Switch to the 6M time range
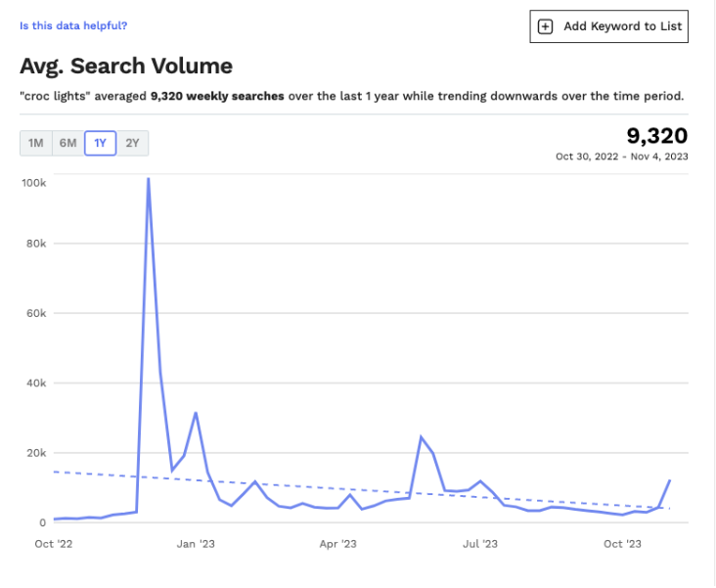The image size is (716, 588). [x=67, y=144]
